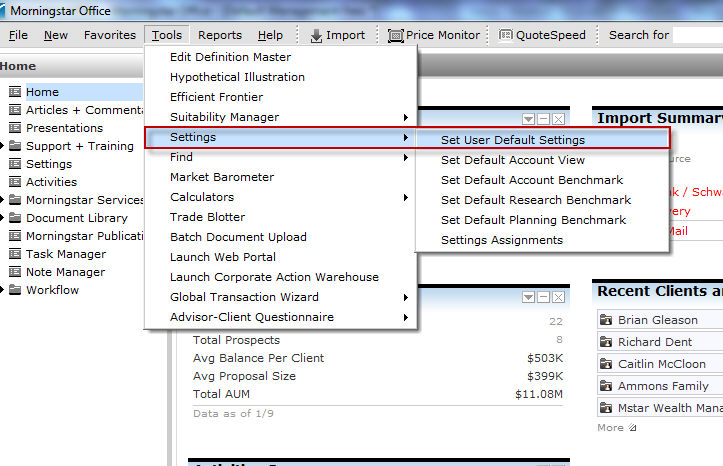Click the folder icon beside Brian Gleason

point(606,320)
